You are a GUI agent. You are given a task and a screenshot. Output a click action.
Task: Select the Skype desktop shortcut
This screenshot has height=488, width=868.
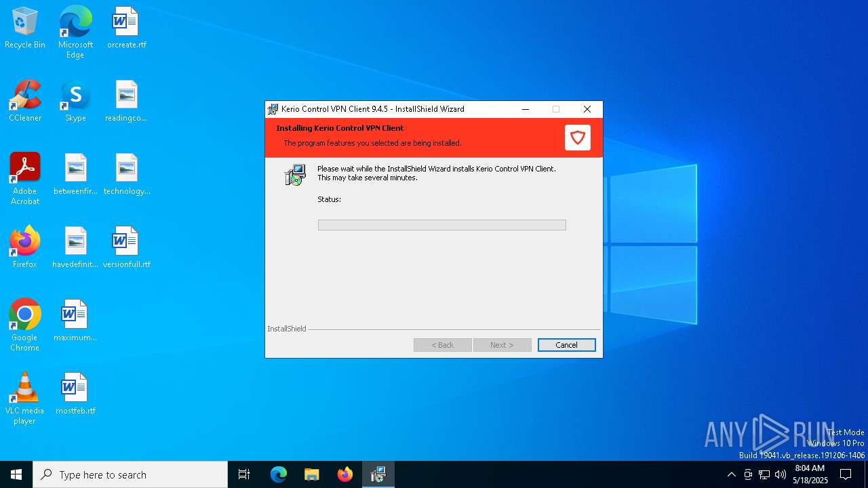[x=75, y=101]
